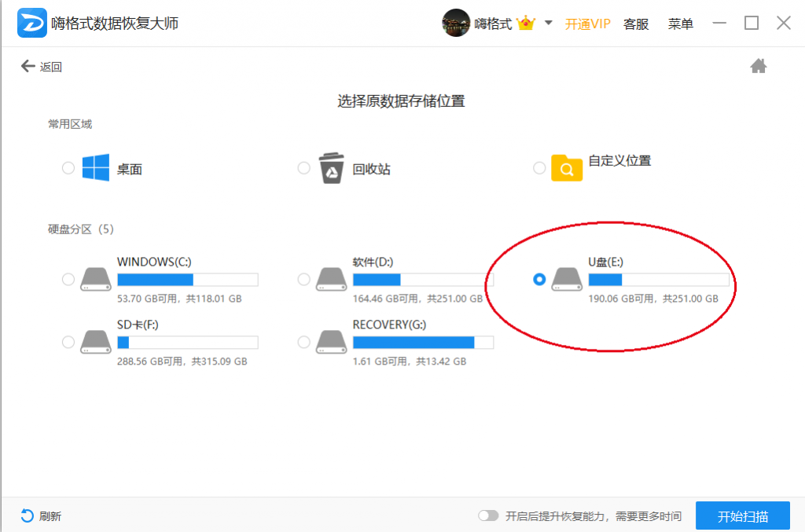The height and width of the screenshot is (532, 805).
Task: Click the RECOVERY(G:) usage bar
Action: click(x=423, y=342)
